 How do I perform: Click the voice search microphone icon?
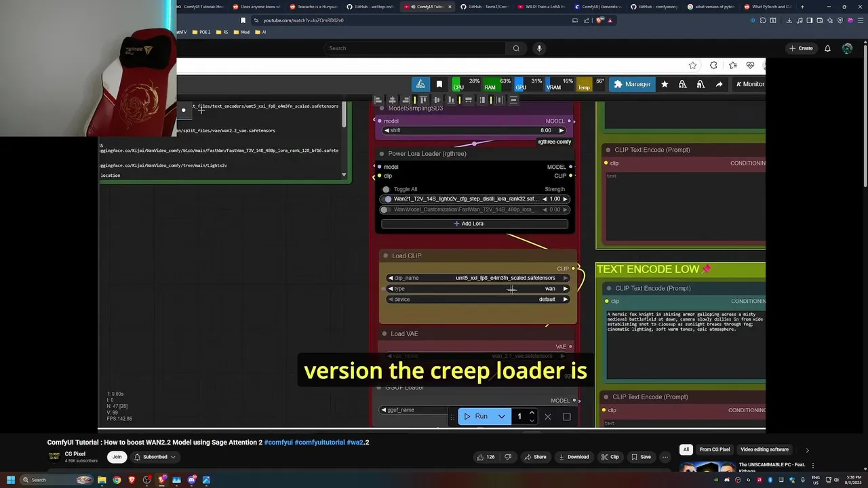coord(539,48)
